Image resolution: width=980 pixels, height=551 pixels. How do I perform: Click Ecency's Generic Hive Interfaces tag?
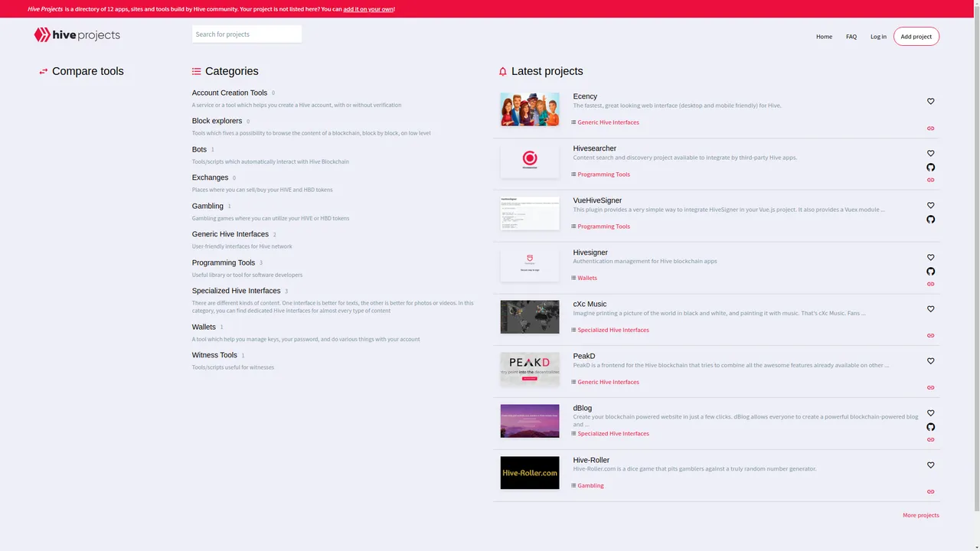point(608,122)
